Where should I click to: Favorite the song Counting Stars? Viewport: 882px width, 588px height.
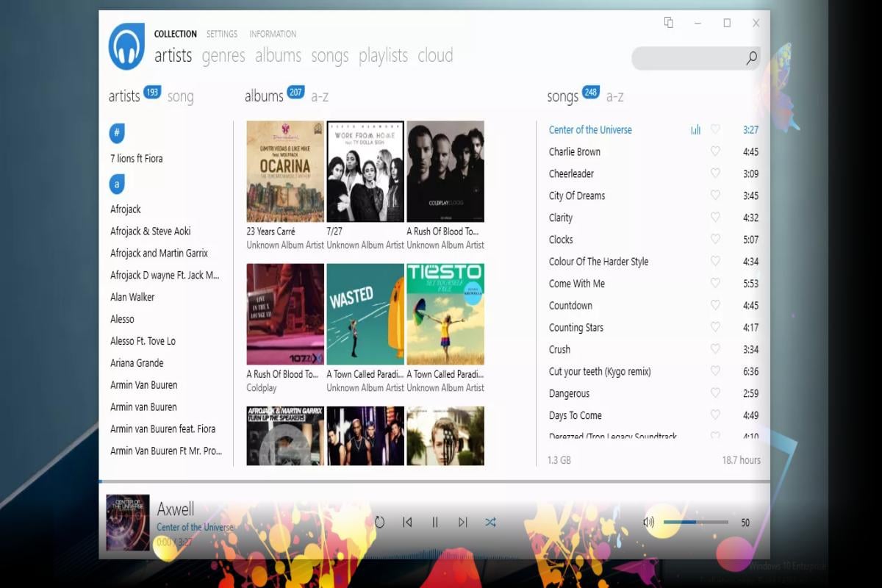[x=715, y=327]
